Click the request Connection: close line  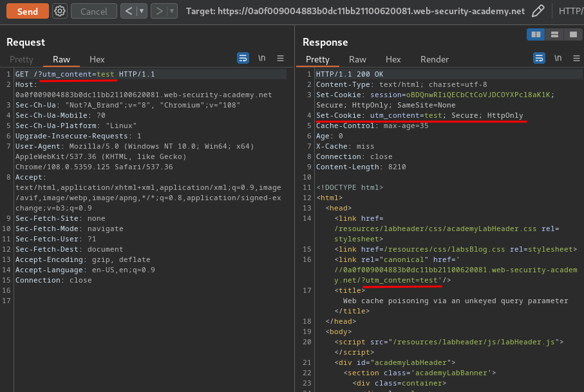click(53, 280)
